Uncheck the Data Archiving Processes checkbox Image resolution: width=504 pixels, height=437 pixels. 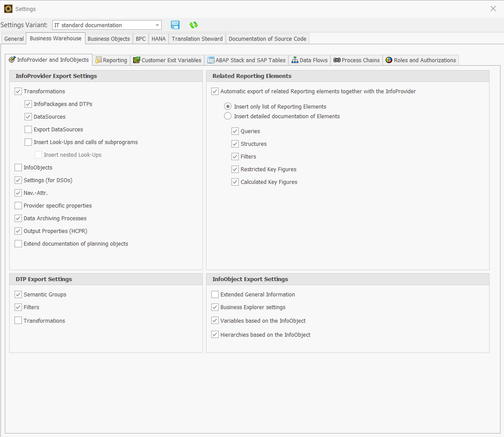(18, 218)
